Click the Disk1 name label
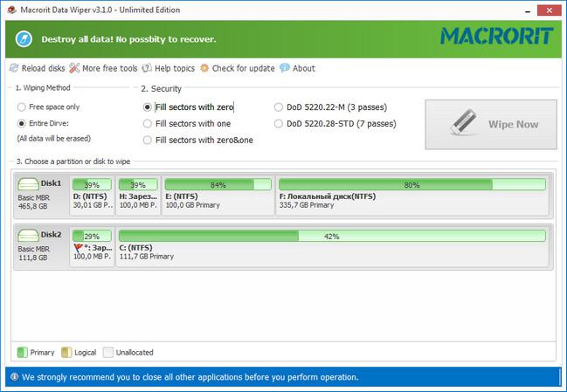Viewport: 567px width, 392px height. [x=51, y=183]
